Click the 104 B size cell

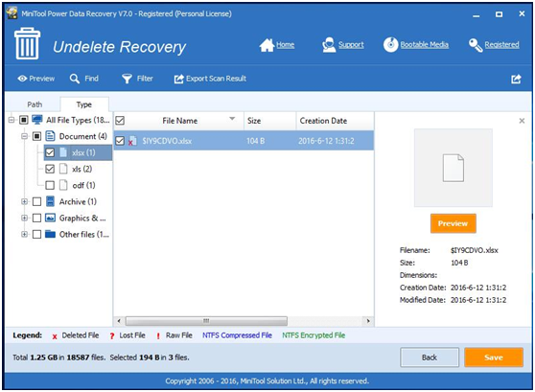click(256, 141)
